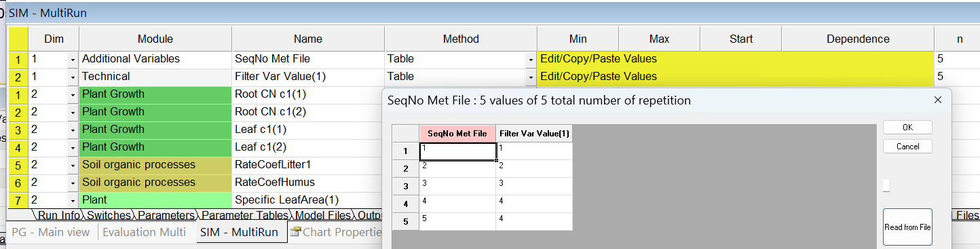Select row 5 cell under Filter Var Value(1)
980x249 pixels.
pyautogui.click(x=534, y=222)
